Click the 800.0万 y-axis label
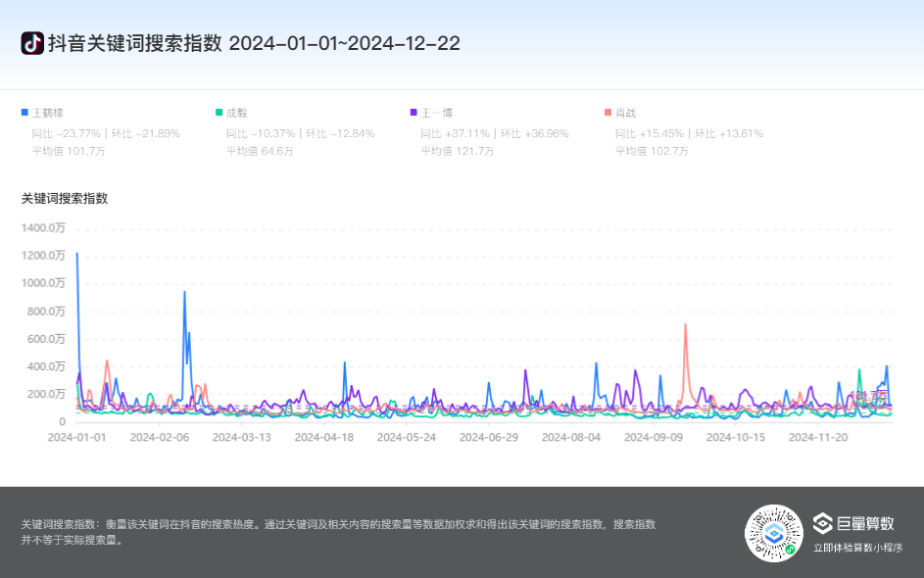The image size is (924, 578). [x=46, y=312]
